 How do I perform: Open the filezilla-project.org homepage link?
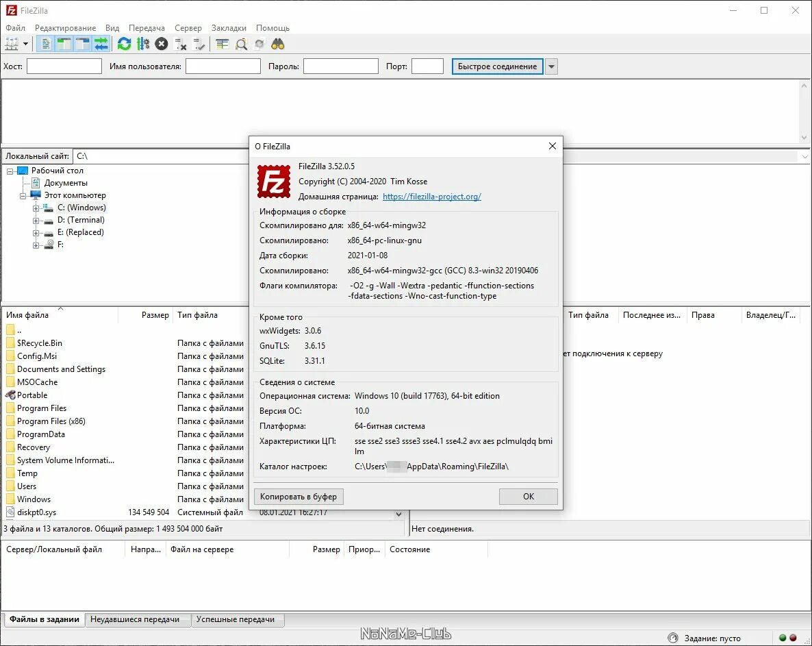[432, 197]
